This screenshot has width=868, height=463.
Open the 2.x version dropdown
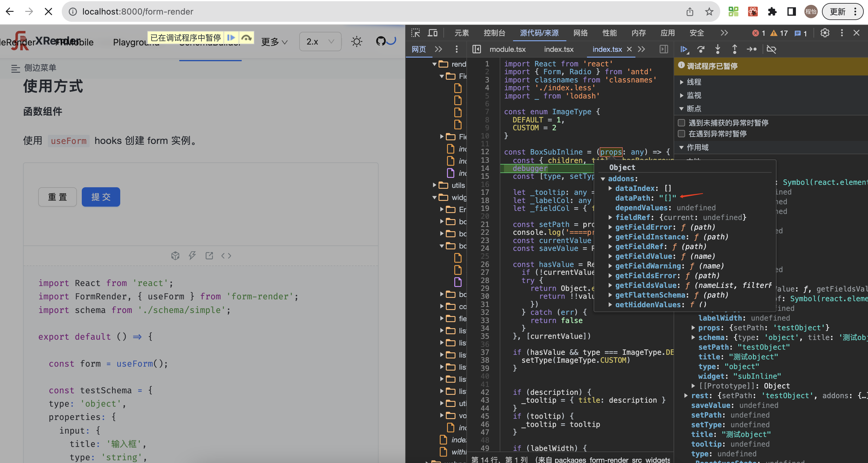click(x=320, y=41)
